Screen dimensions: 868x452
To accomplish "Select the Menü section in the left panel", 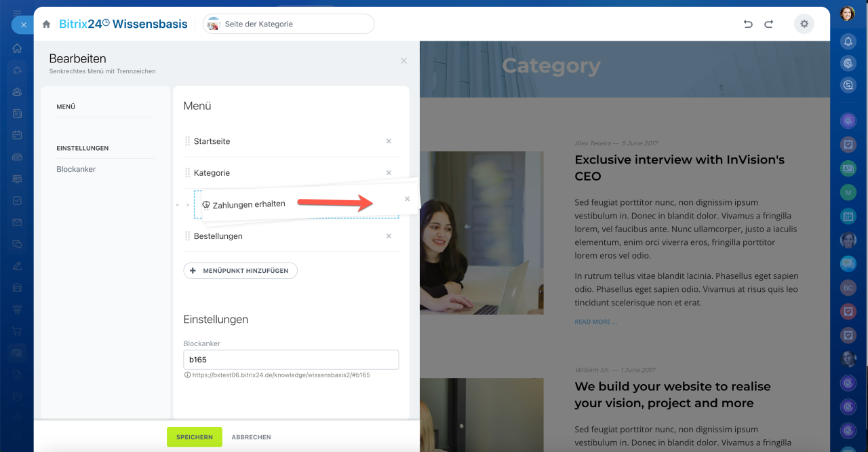I will pyautogui.click(x=66, y=107).
